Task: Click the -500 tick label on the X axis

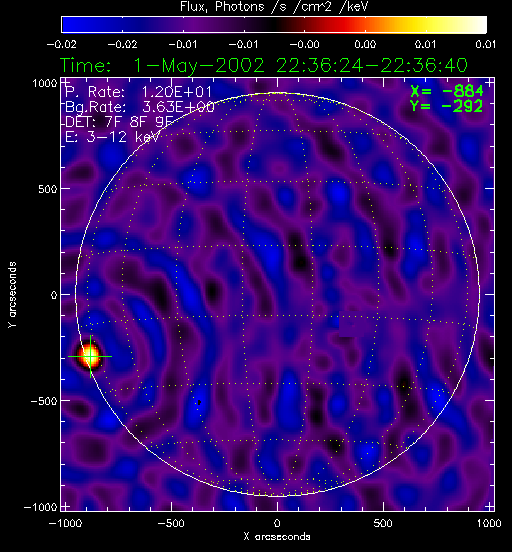Action: tap(171, 523)
